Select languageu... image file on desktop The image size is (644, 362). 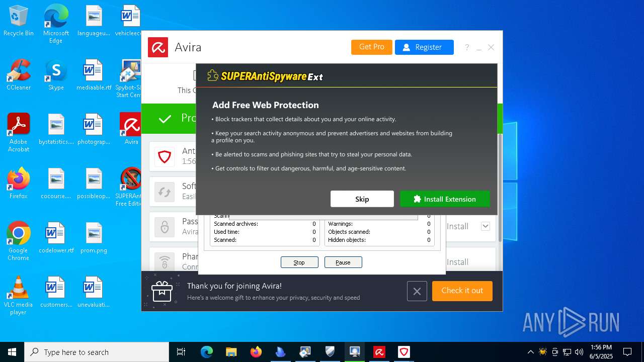tap(94, 21)
